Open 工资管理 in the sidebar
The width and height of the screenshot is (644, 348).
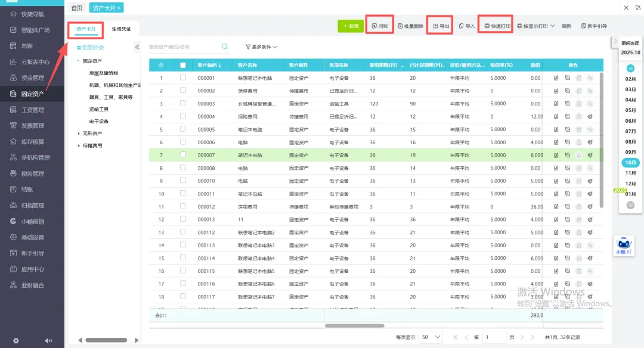(32, 110)
